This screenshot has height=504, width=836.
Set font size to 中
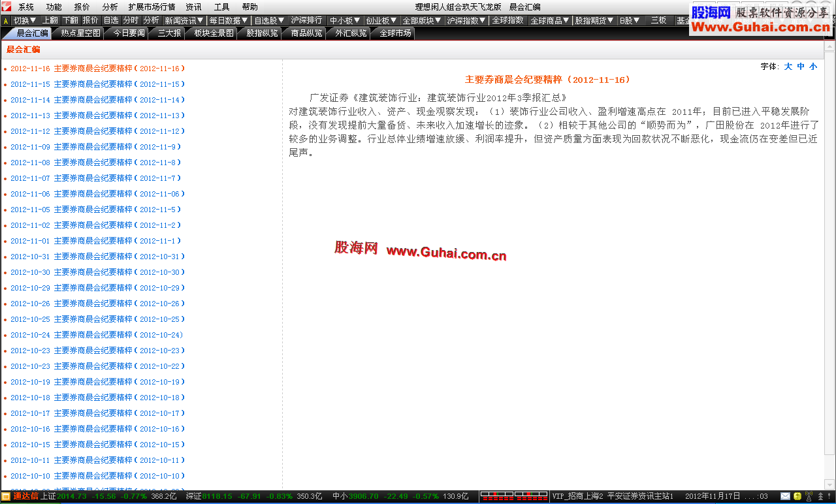(801, 67)
